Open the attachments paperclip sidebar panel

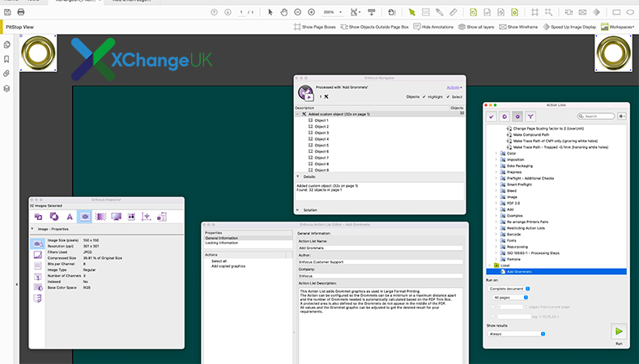[6, 74]
